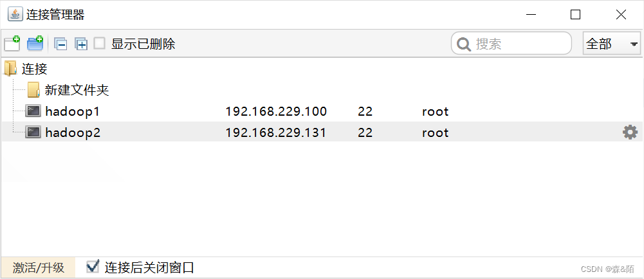Image resolution: width=644 pixels, height=279 pixels.
Task: Open the 全部 filter dropdown
Action: pyautogui.click(x=611, y=44)
